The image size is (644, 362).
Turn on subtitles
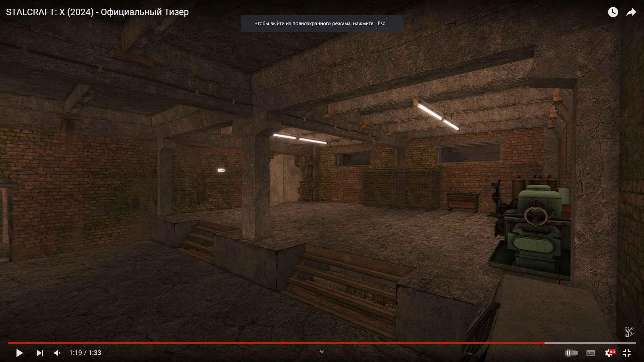tap(591, 353)
